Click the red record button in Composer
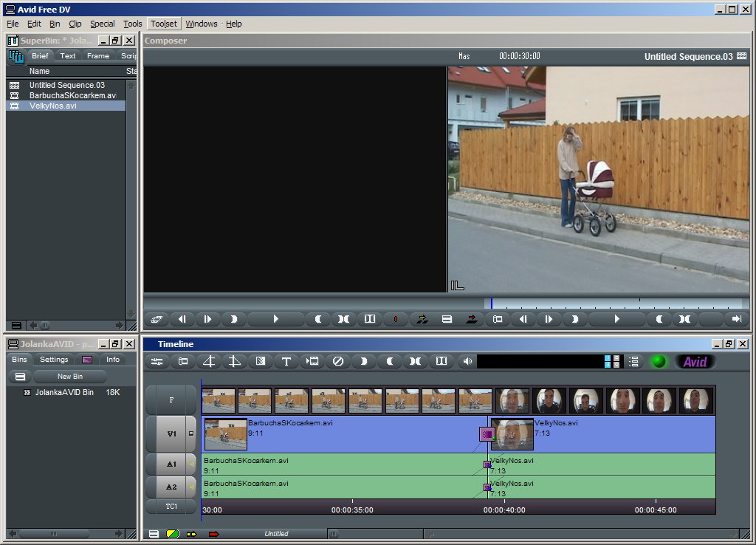This screenshot has height=545, width=756. click(x=396, y=319)
